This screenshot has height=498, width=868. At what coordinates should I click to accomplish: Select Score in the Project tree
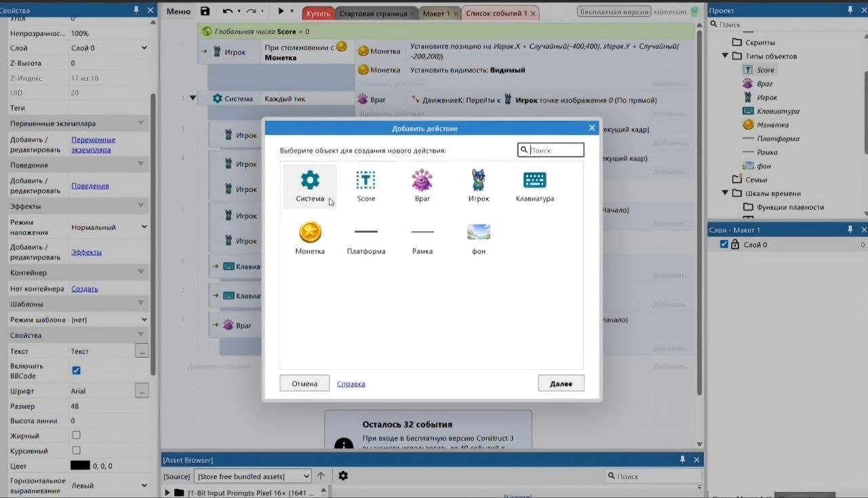[766, 70]
